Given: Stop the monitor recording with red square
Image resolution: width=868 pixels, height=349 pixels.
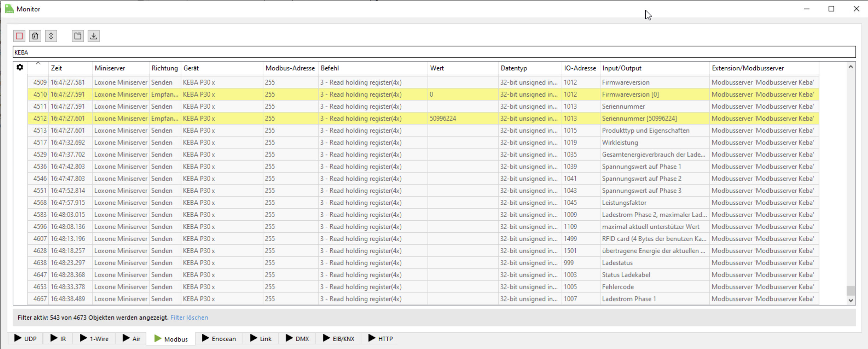Looking at the screenshot, I should (x=19, y=36).
